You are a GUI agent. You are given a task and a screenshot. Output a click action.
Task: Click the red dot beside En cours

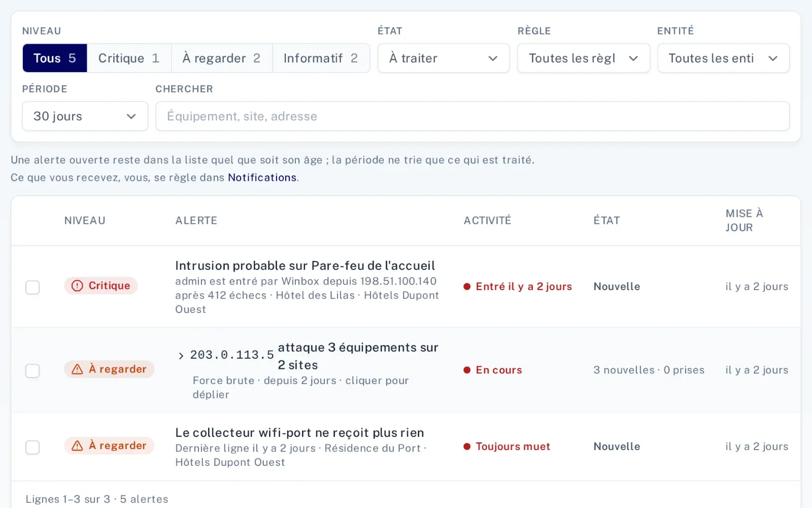pyautogui.click(x=467, y=370)
